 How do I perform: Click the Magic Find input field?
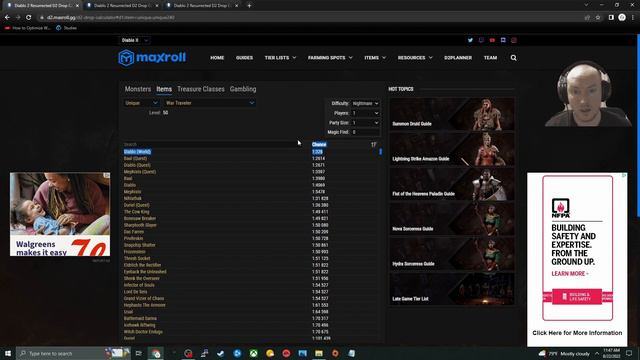[365, 132]
